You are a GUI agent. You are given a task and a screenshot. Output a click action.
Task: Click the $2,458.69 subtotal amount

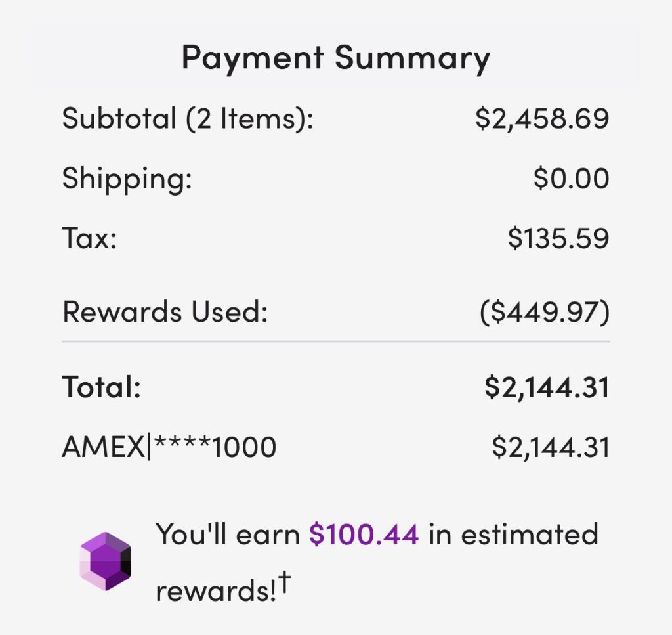click(x=542, y=119)
